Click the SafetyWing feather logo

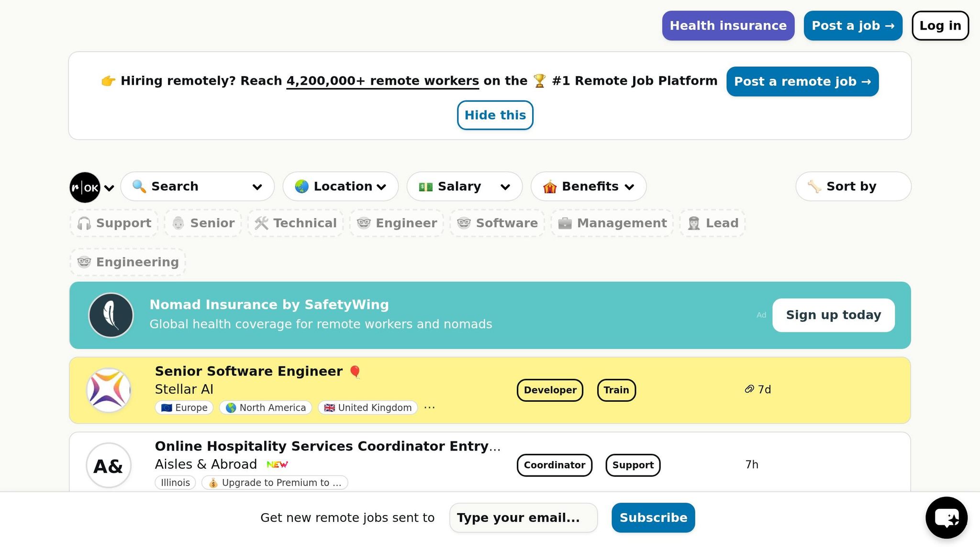(111, 315)
